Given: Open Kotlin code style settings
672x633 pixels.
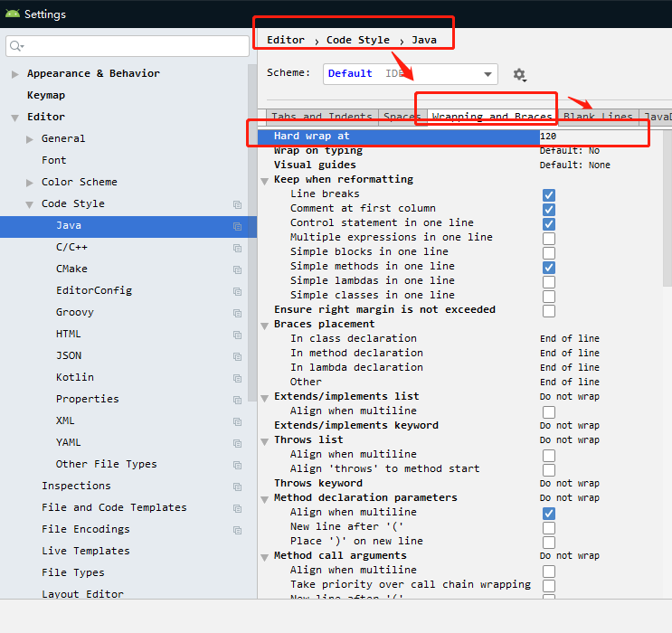Looking at the screenshot, I should [74, 377].
